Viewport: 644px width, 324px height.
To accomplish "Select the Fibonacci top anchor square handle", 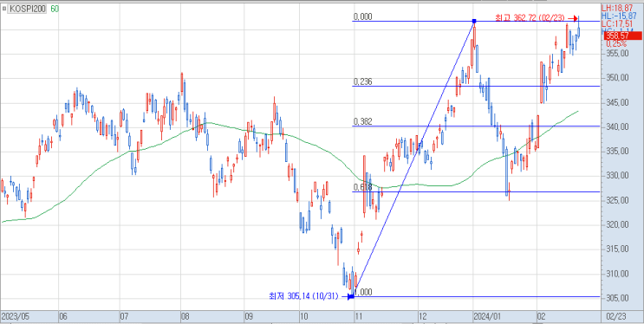I will [x=474, y=21].
